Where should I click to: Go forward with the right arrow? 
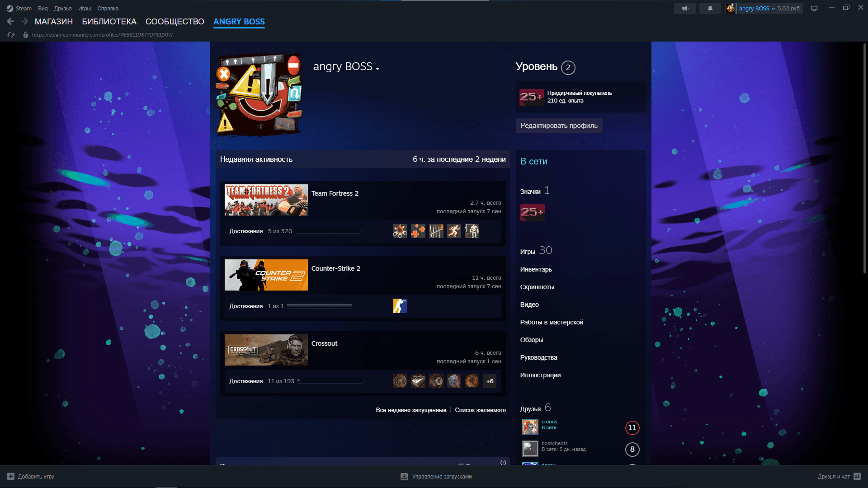[25, 21]
